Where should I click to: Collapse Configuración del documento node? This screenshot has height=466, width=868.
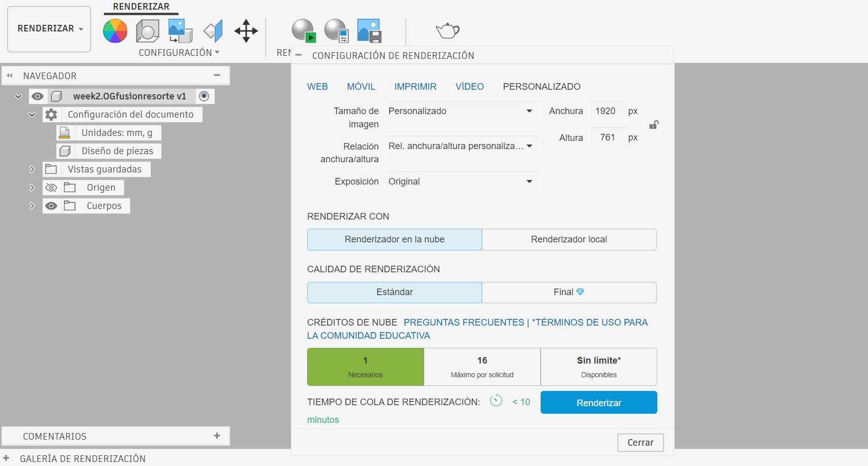32,115
